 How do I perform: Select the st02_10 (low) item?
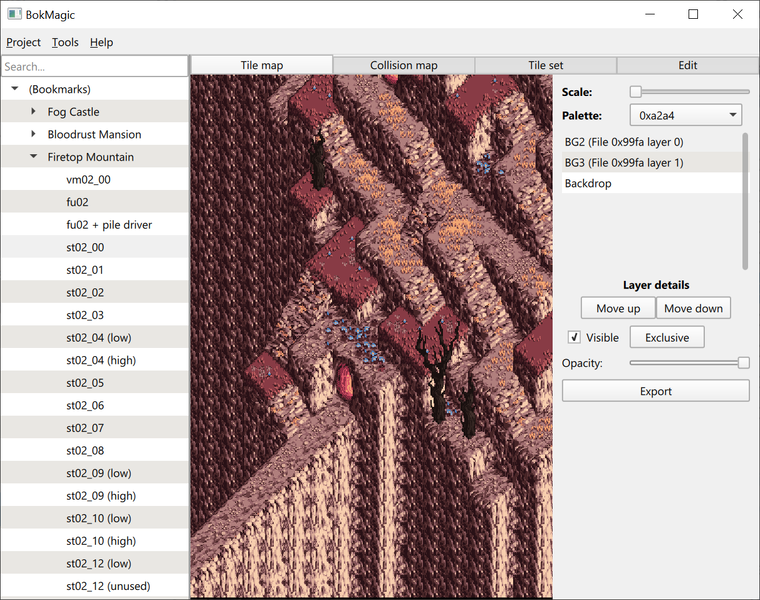[95, 518]
